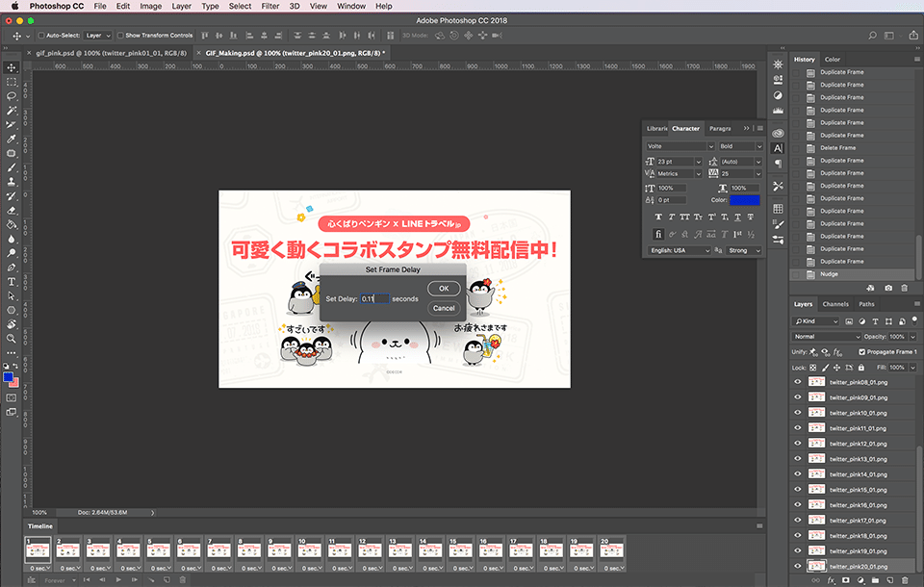Select the Delete Frame history state

point(853,148)
